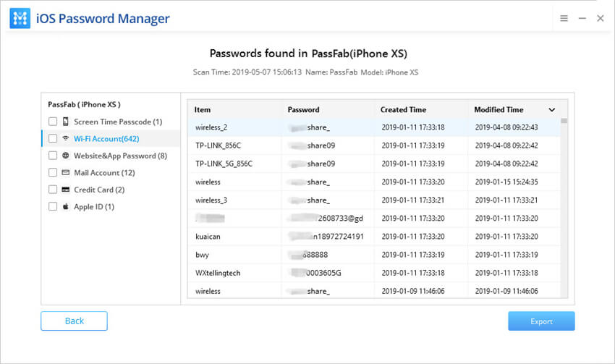Screen dimensions: 615x364
Task: Click the Passwords found in PassFab heading
Action: pos(308,54)
